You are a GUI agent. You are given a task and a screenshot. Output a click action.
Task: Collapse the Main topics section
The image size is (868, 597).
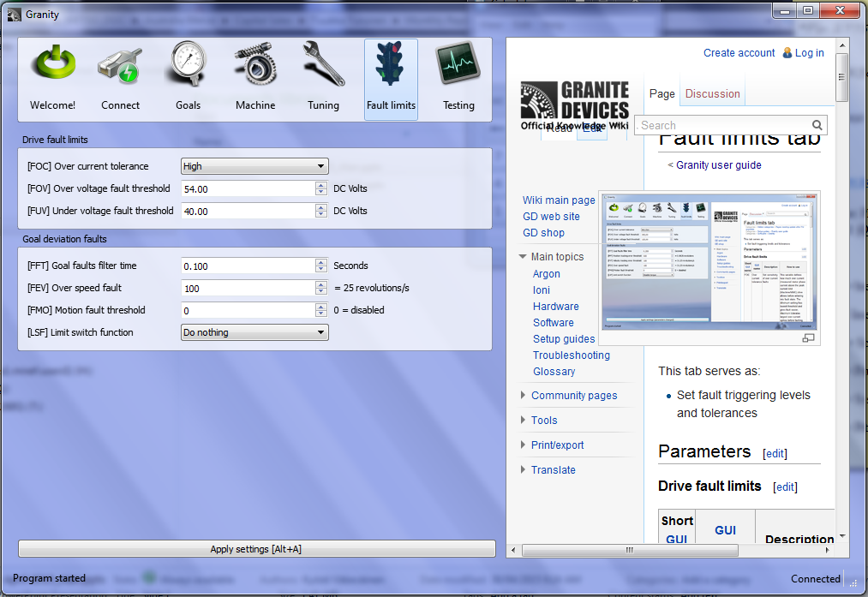tap(523, 257)
